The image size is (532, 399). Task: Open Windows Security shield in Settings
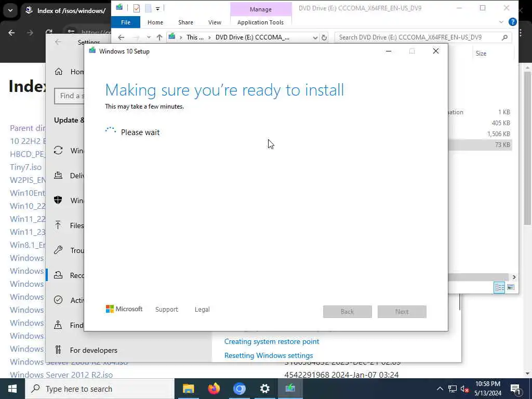[58, 200]
